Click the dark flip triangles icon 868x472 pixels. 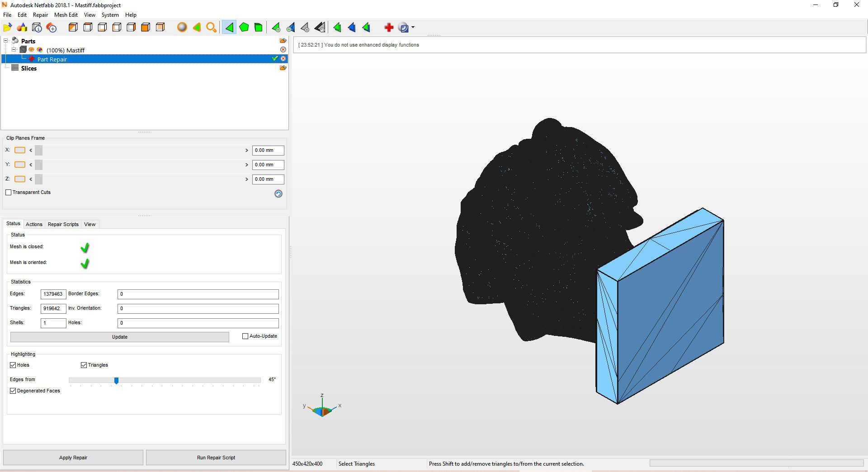click(x=320, y=28)
